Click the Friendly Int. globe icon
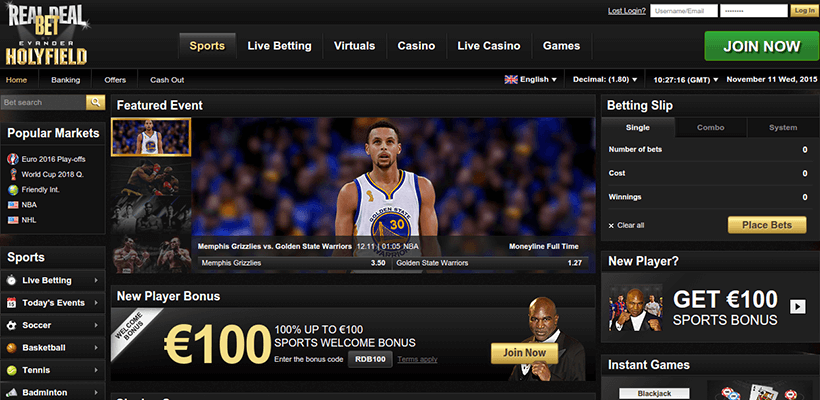Image resolution: width=820 pixels, height=400 pixels. tap(13, 189)
